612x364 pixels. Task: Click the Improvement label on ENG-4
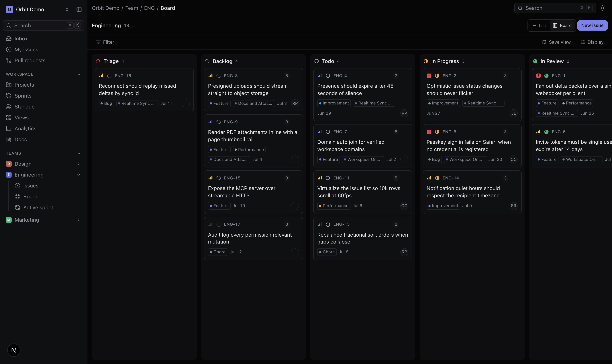(x=334, y=103)
